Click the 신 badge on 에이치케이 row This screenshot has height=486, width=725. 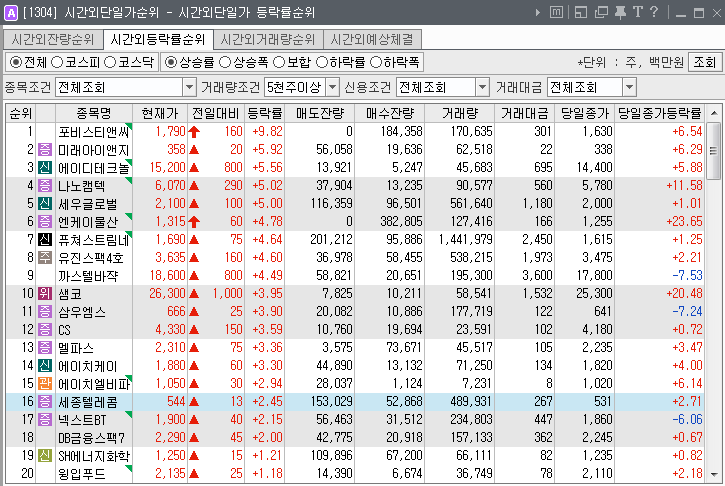tap(44, 366)
